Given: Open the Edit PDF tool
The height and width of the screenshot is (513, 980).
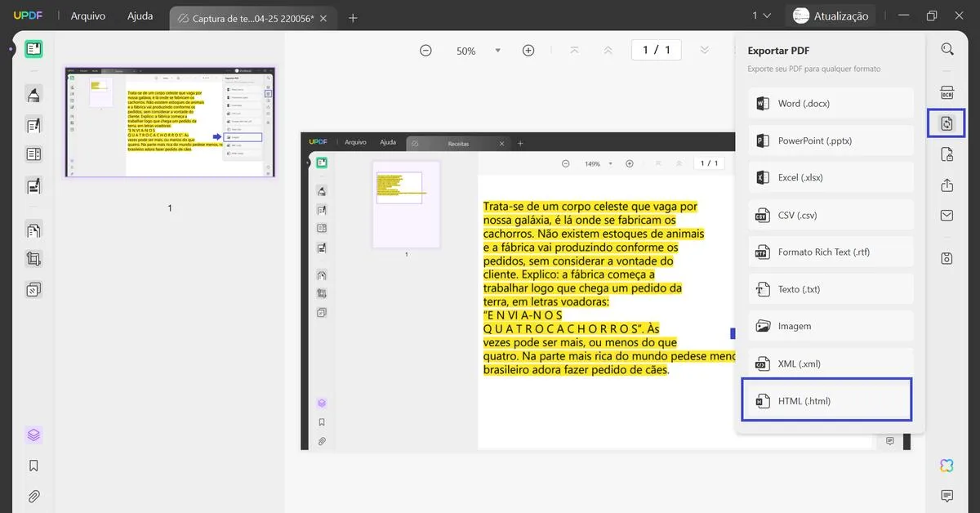Looking at the screenshot, I should click(x=33, y=124).
